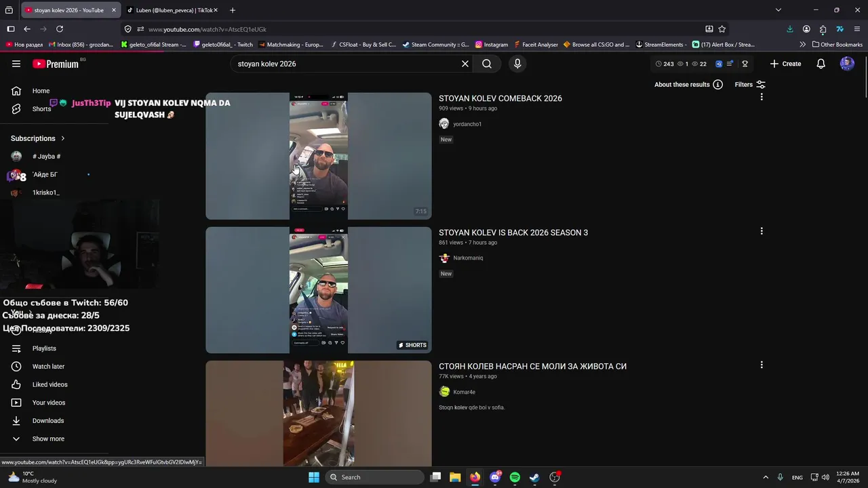The image size is (868, 488).
Task: Open the yordancho1 channel link
Action: tap(467, 124)
